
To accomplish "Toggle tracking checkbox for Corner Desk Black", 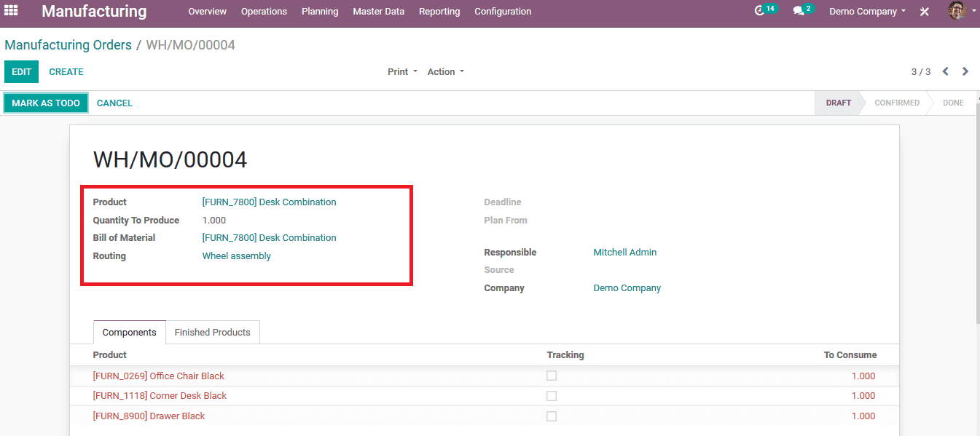I will click(x=552, y=396).
